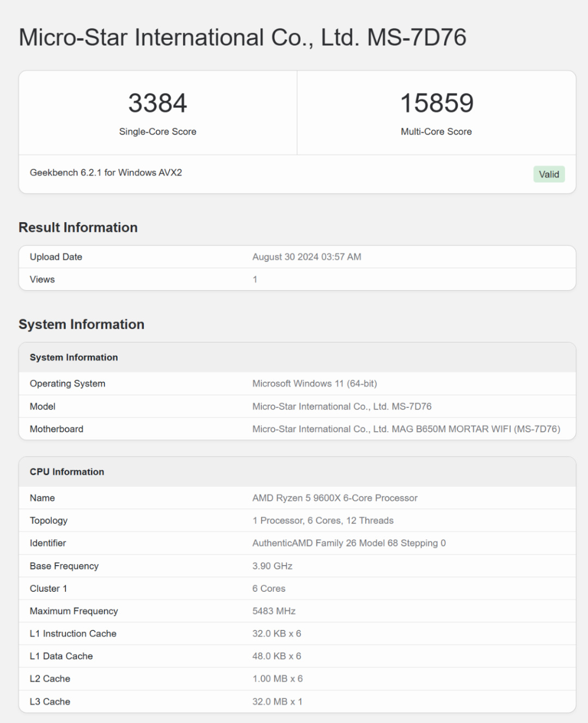The image size is (588, 723).
Task: Click the L3 Cache row label
Action: (50, 702)
